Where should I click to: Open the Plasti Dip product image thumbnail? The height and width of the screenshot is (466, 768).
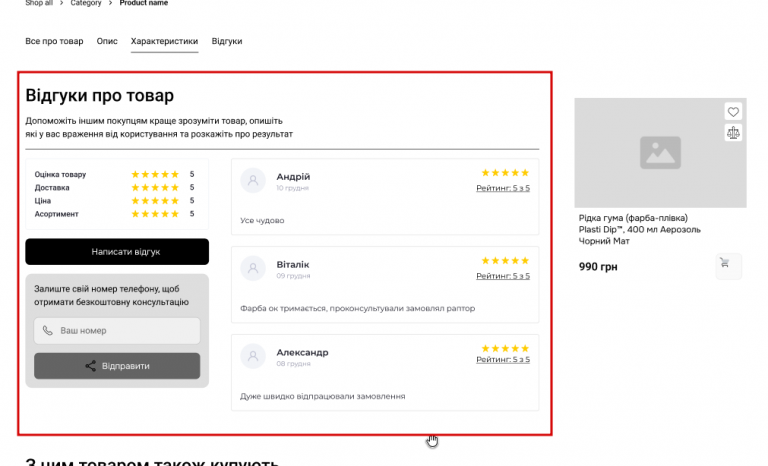pos(660,152)
